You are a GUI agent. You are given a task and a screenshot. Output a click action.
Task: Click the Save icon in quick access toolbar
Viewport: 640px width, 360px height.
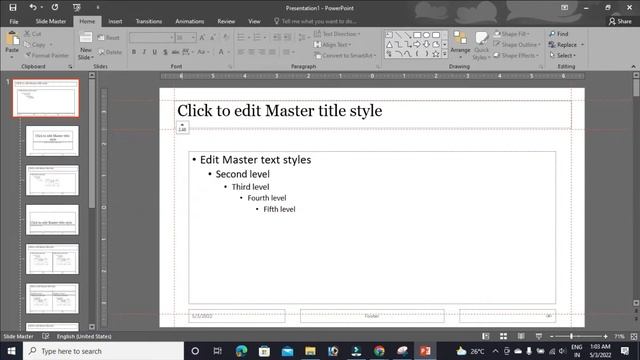[x=13, y=7]
